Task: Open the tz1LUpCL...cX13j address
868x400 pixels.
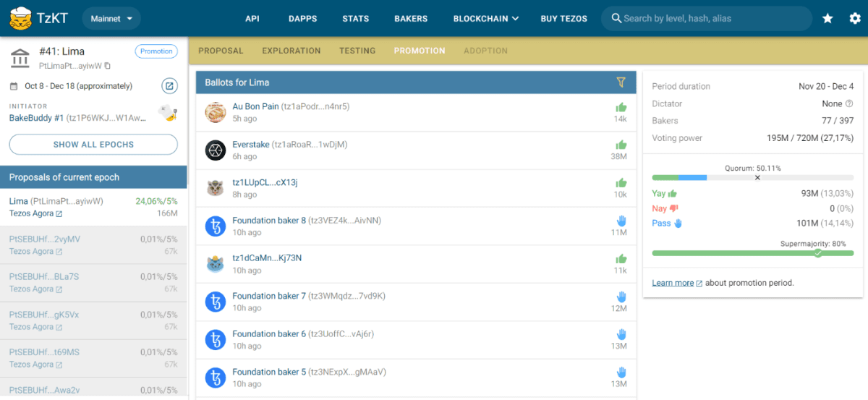Action: pos(265,182)
